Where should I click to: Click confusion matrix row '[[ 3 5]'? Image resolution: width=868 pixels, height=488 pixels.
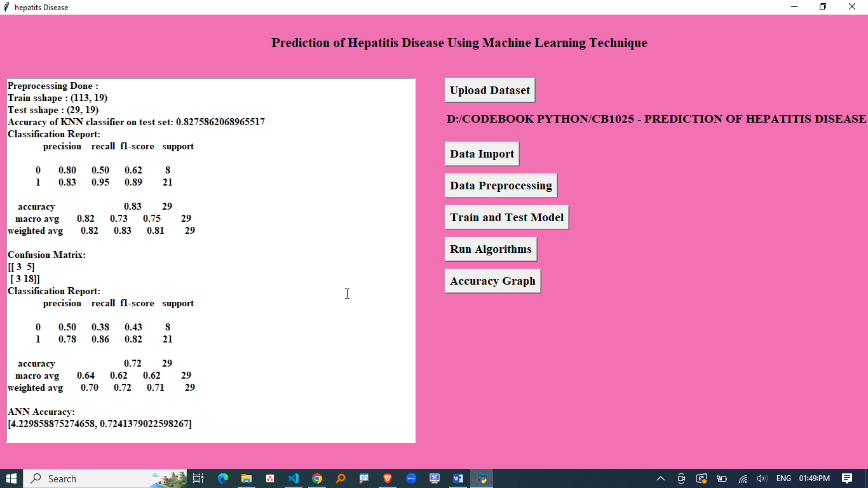click(22, 267)
